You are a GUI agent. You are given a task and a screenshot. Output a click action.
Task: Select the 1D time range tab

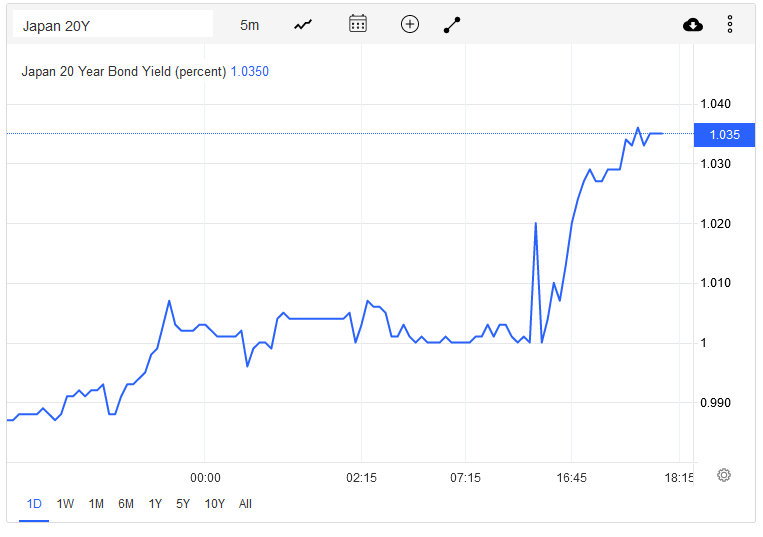34,504
